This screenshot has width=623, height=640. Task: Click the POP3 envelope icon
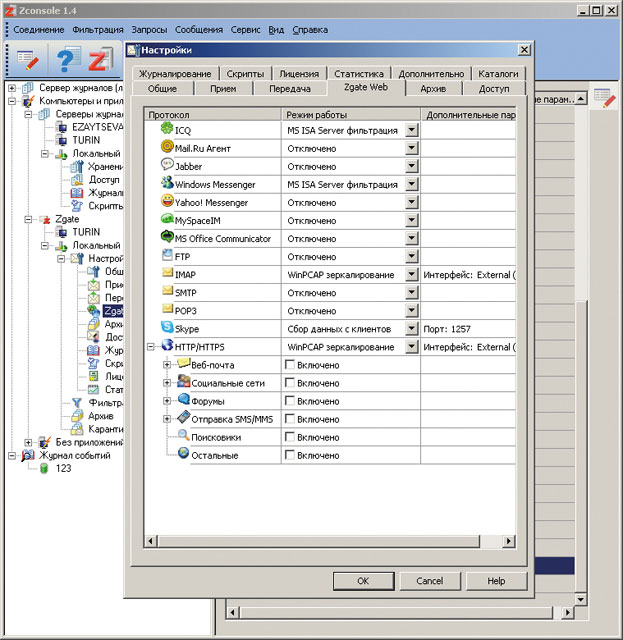[x=167, y=308]
